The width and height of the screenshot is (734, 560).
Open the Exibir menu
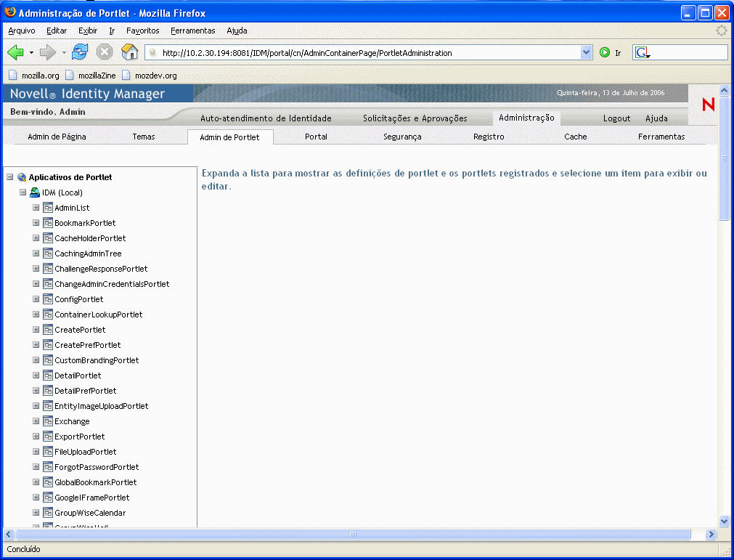tap(88, 31)
